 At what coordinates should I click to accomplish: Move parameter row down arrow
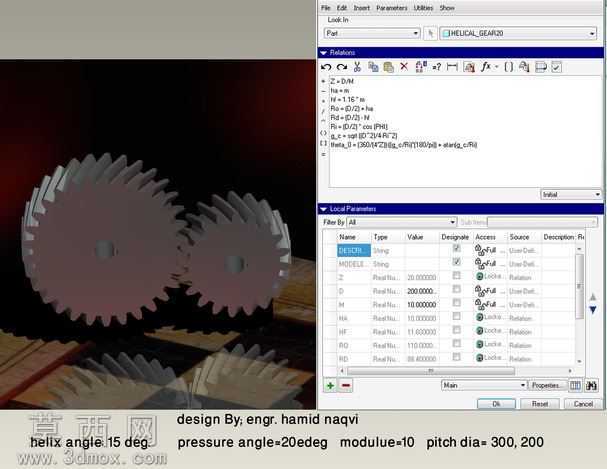[x=593, y=310]
